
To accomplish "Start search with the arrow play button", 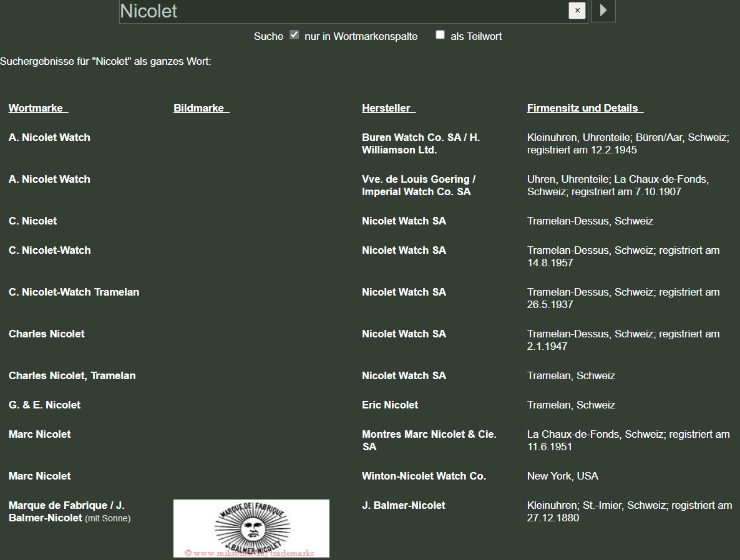I will tap(603, 11).
